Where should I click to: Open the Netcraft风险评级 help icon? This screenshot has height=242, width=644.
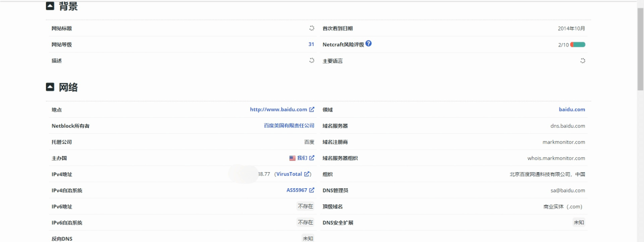tap(369, 43)
